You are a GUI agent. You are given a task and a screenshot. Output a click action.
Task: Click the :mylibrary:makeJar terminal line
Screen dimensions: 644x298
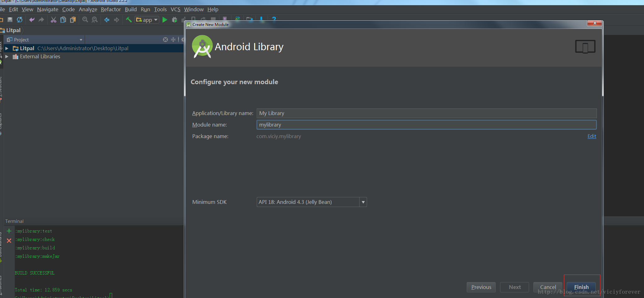tap(37, 256)
